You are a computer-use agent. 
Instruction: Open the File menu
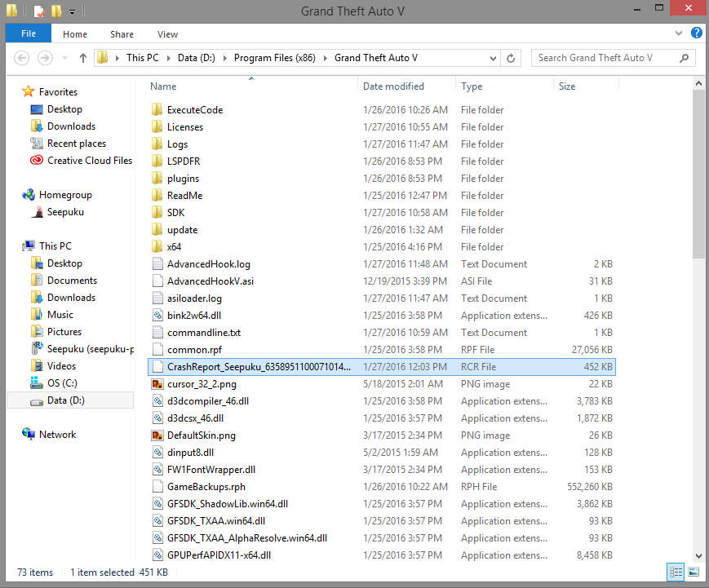[28, 33]
